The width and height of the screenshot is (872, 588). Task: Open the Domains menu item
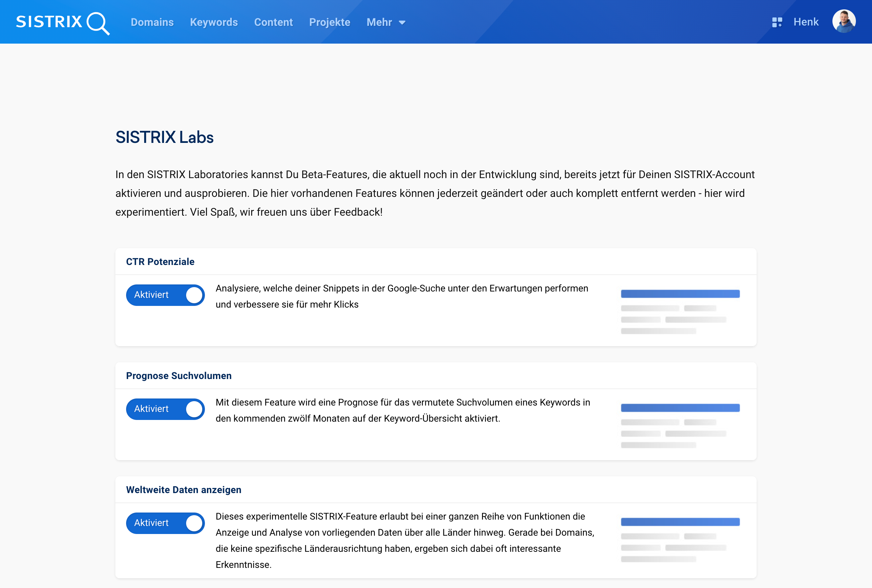coord(152,22)
